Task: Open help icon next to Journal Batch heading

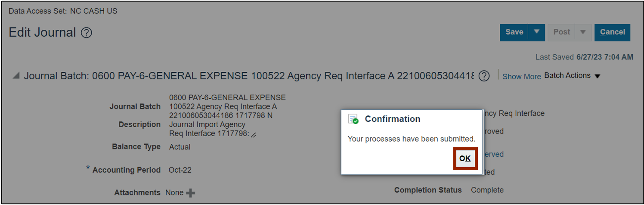Action: coord(484,76)
